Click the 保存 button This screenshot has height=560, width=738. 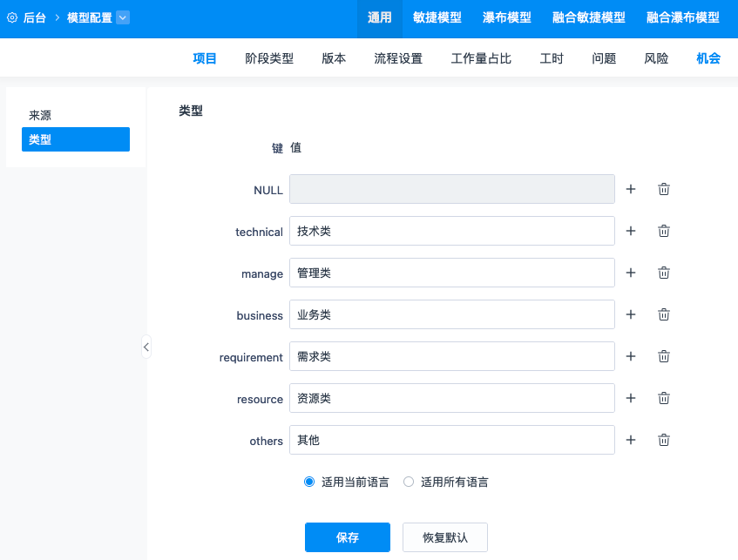pos(347,537)
